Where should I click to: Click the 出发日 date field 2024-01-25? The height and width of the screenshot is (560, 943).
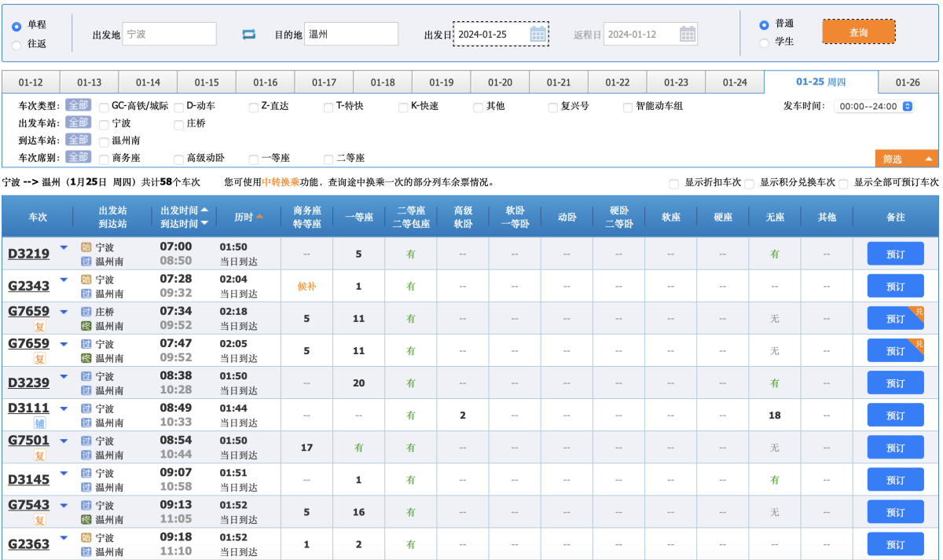coord(501,34)
